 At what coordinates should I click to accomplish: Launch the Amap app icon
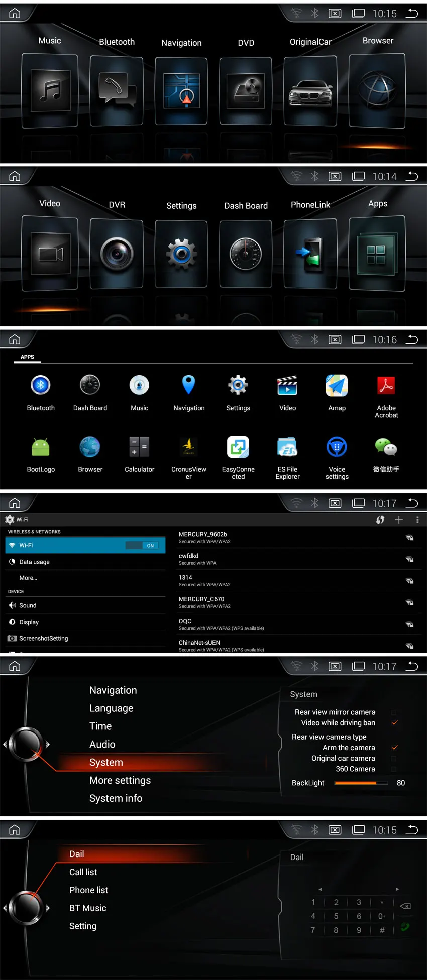tap(337, 386)
